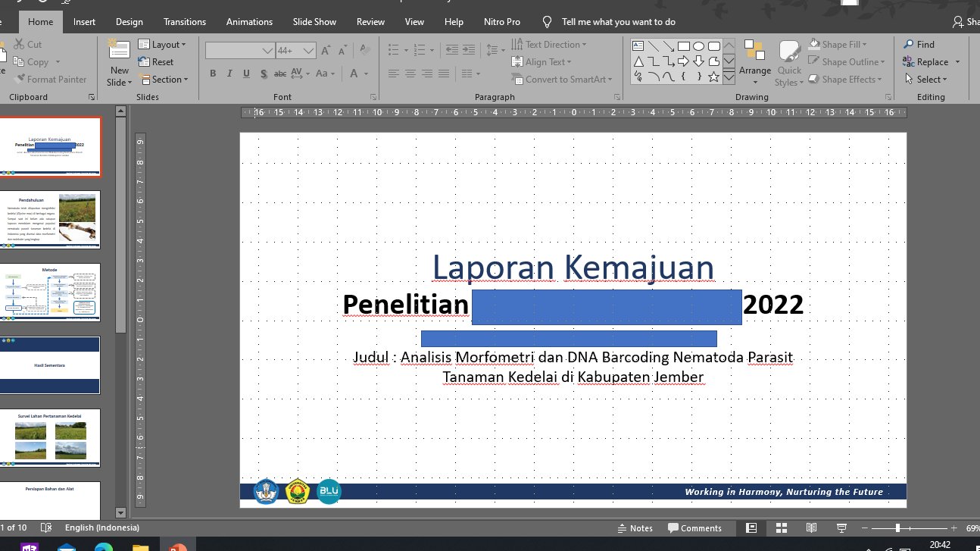Viewport: 980px width, 551px height.
Task: Expand the Layout dropdown in Slides group
Action: (x=164, y=44)
